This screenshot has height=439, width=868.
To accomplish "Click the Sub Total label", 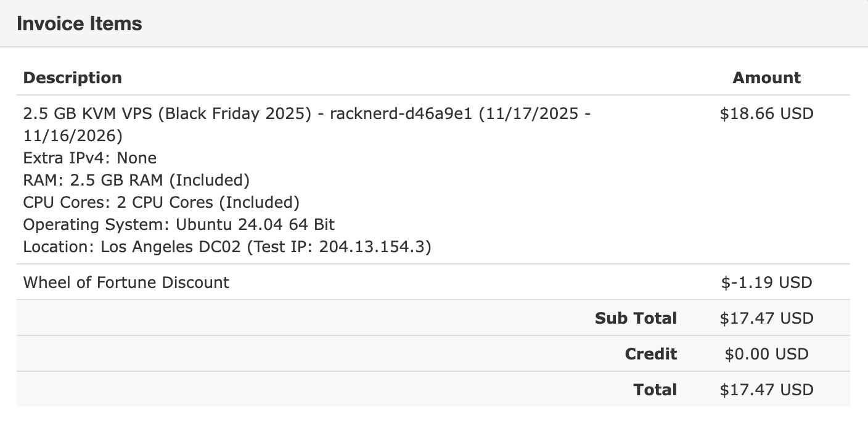I will (x=636, y=318).
